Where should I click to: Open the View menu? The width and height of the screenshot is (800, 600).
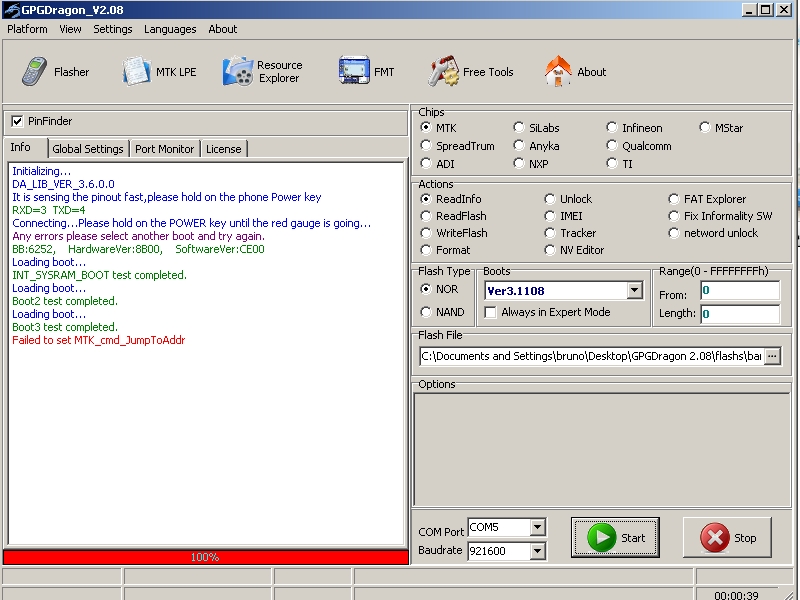(x=70, y=29)
